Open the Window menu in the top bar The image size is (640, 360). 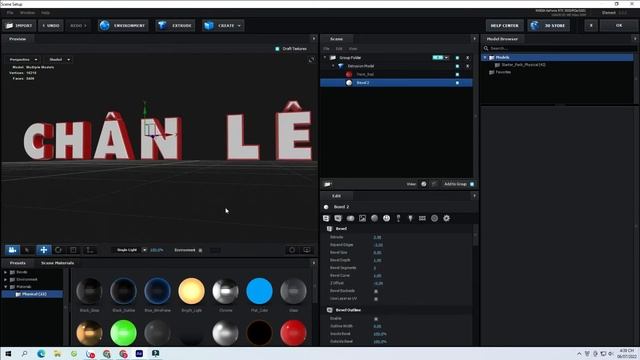click(x=27, y=13)
